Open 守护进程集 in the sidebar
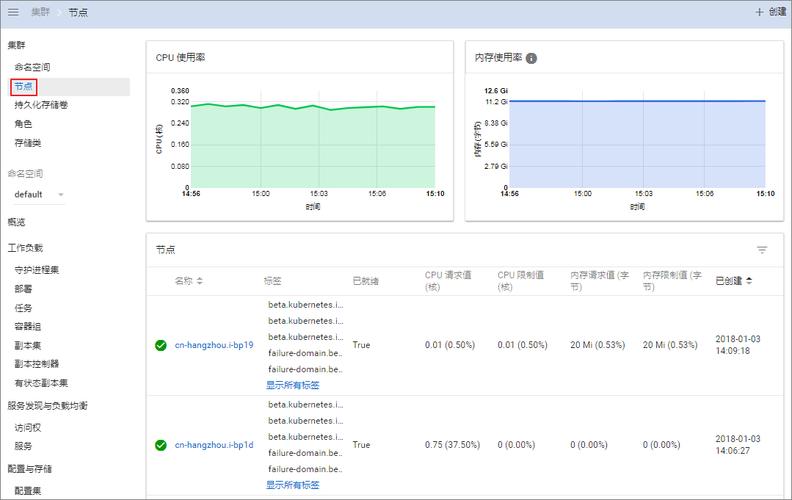The height and width of the screenshot is (500, 792). pos(36,270)
